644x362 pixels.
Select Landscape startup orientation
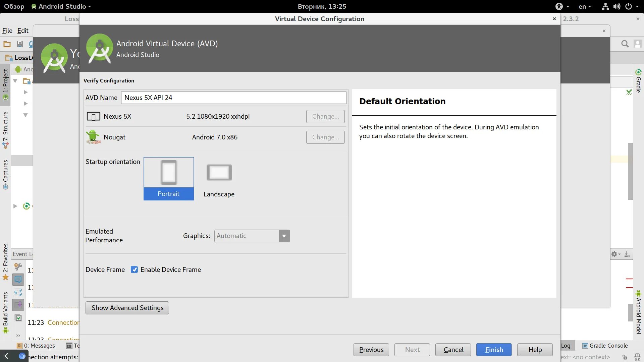pos(219,179)
